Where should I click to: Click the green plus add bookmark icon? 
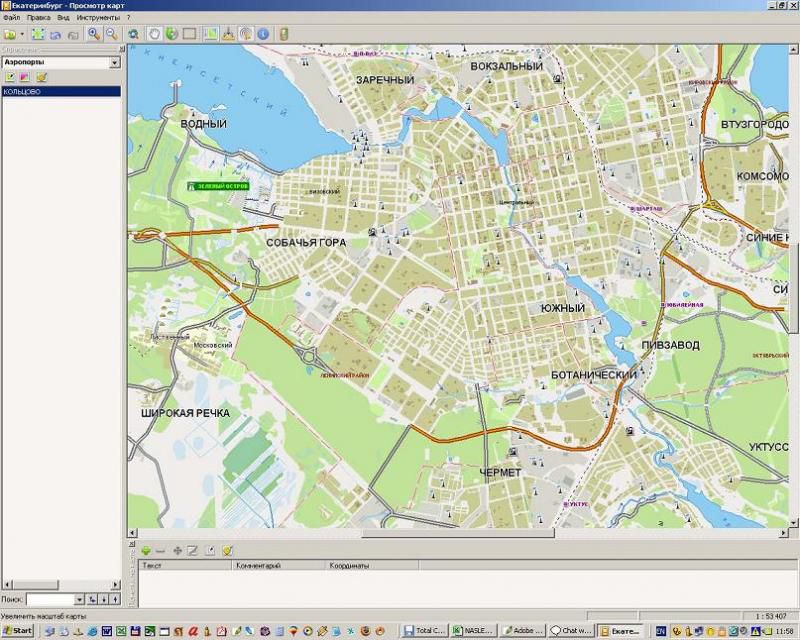tap(146, 550)
